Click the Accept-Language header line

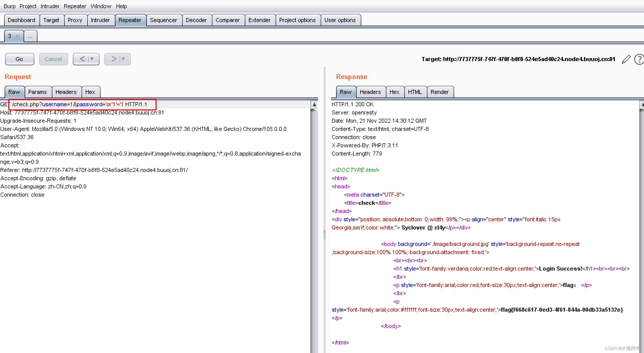43,187
